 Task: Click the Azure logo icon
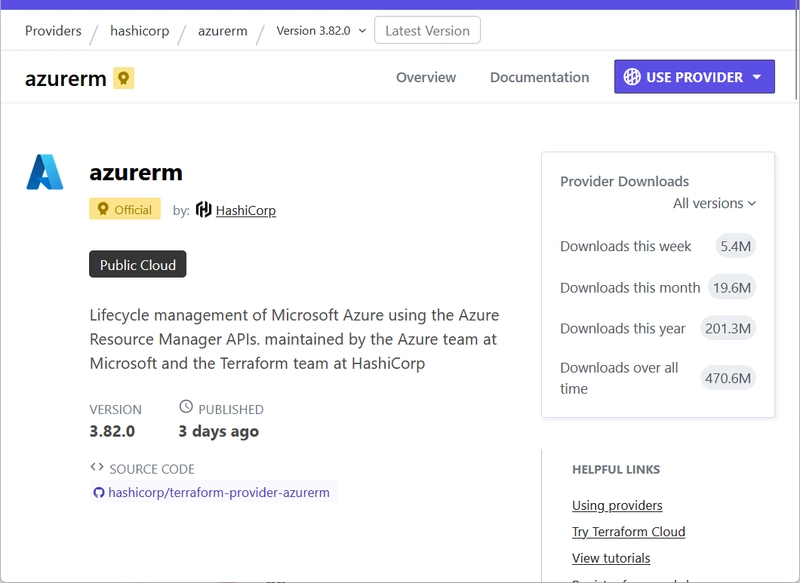point(45,172)
